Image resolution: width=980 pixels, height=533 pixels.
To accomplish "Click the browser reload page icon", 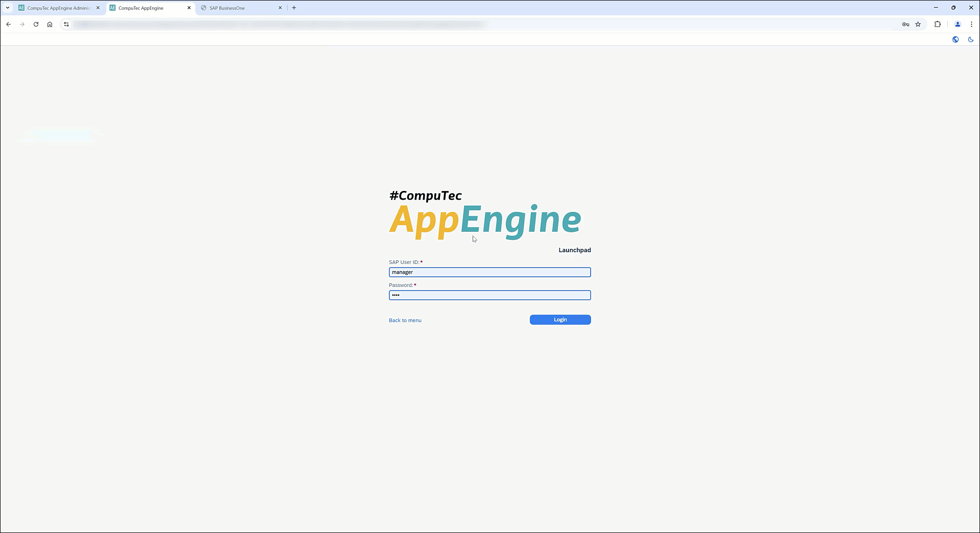I will point(36,24).
